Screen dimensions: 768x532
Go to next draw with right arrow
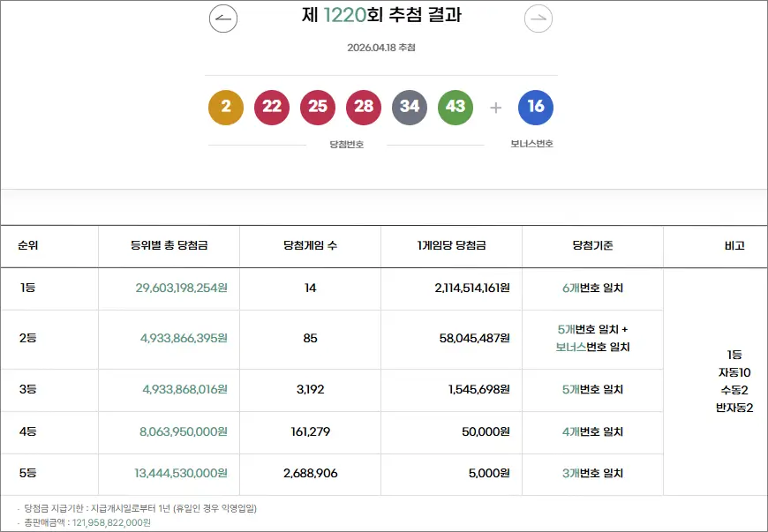click(x=538, y=19)
